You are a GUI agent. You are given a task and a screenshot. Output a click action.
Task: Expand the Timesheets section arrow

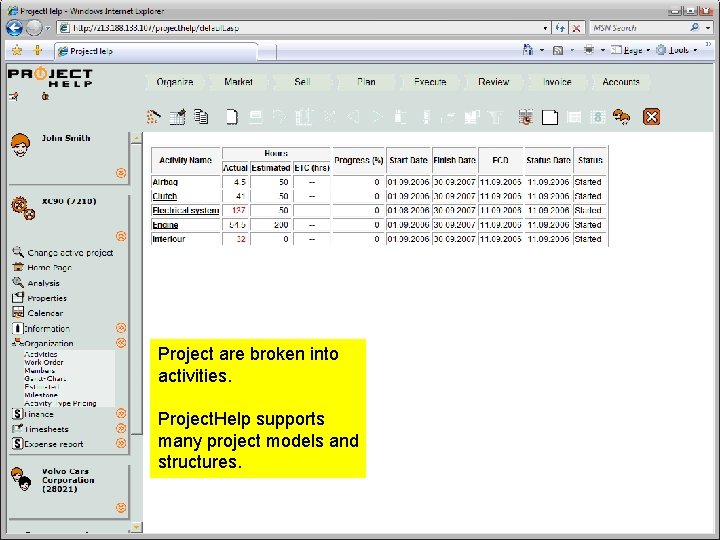[x=121, y=428]
